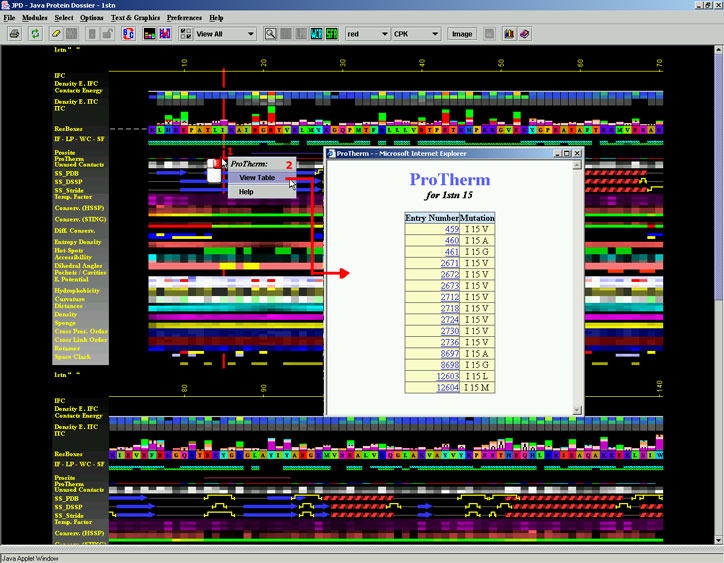
Task: Click the grey grid icon after the eraser
Action: (72, 34)
